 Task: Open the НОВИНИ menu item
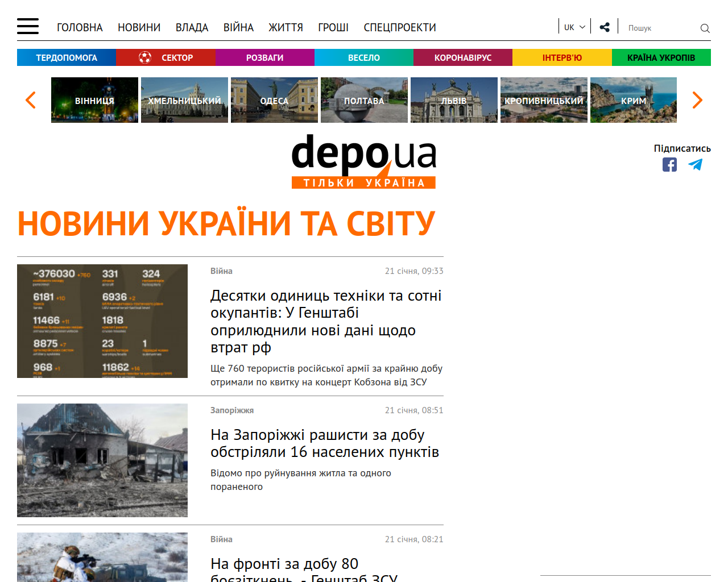(139, 27)
